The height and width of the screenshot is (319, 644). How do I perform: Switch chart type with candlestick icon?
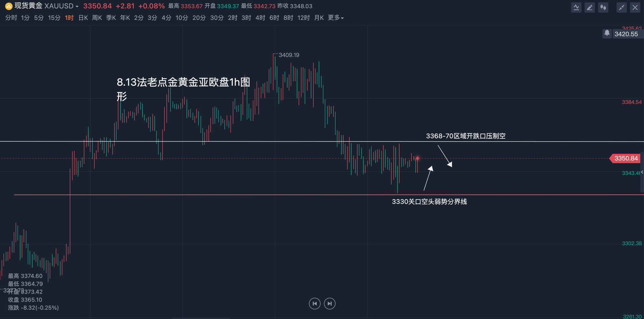point(603,7)
